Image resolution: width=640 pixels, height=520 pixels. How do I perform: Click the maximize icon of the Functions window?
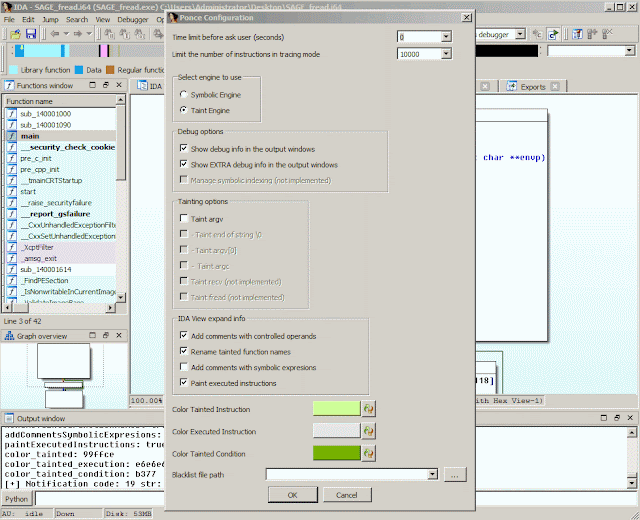(92, 85)
